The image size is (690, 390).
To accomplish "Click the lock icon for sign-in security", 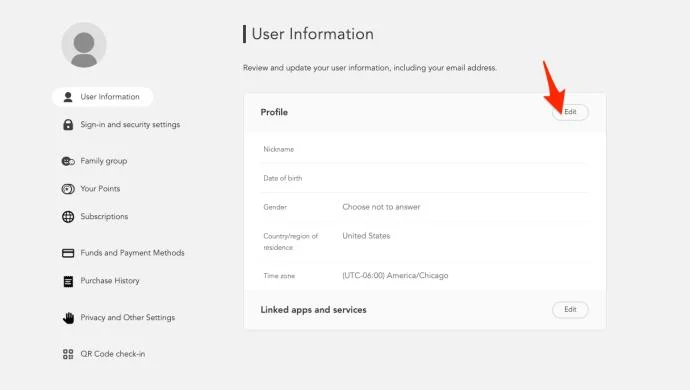I will (68, 125).
